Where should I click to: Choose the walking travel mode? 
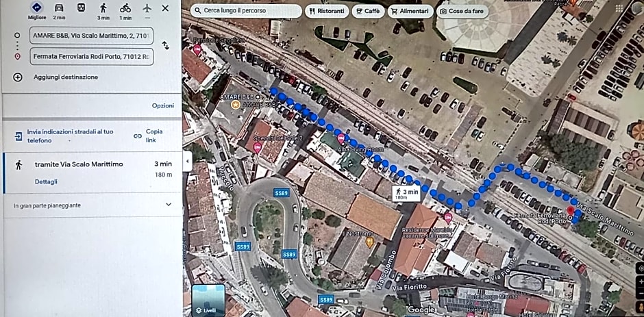(x=103, y=8)
